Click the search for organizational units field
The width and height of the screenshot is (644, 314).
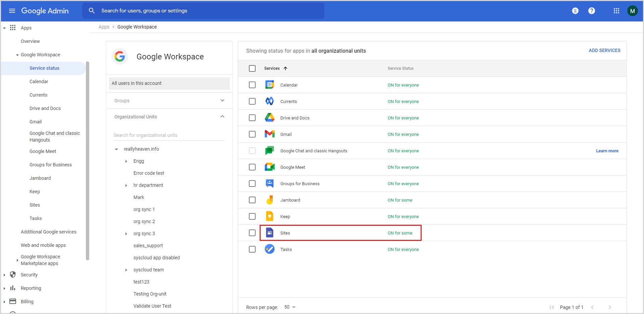tap(169, 135)
